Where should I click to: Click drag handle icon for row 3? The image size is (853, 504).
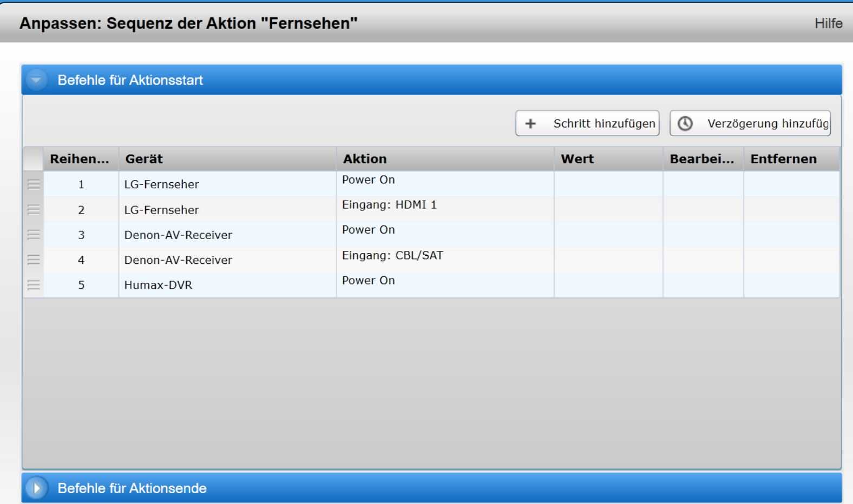[x=34, y=235]
